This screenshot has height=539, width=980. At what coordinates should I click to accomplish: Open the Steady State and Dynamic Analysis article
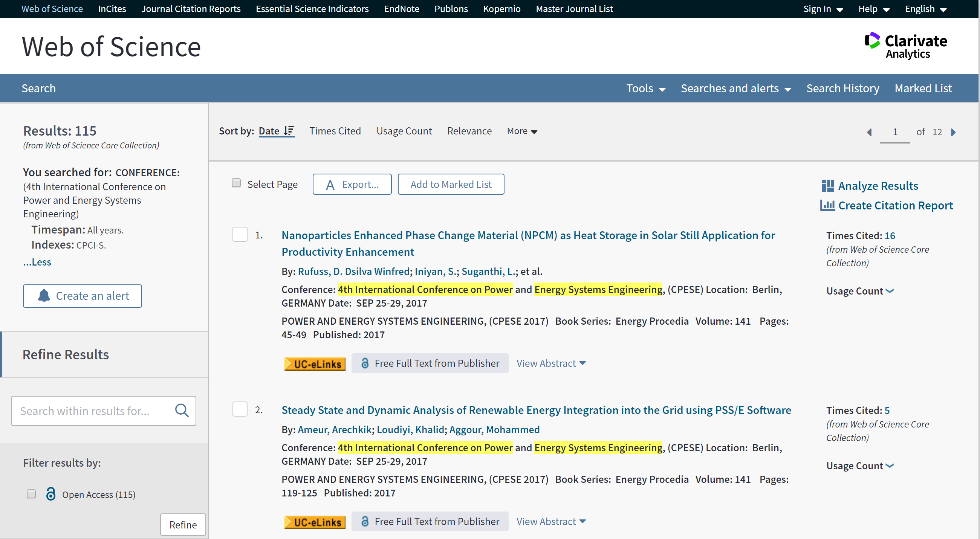tap(536, 410)
